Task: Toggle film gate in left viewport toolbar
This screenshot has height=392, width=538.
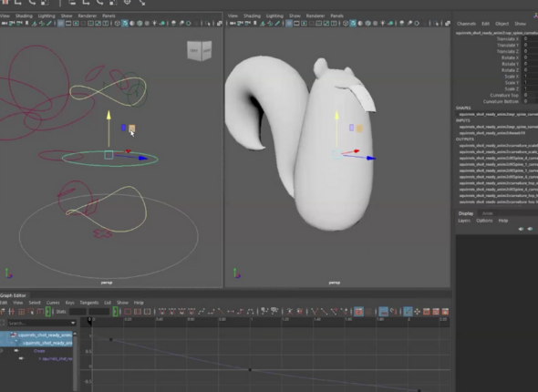Action: (68, 24)
